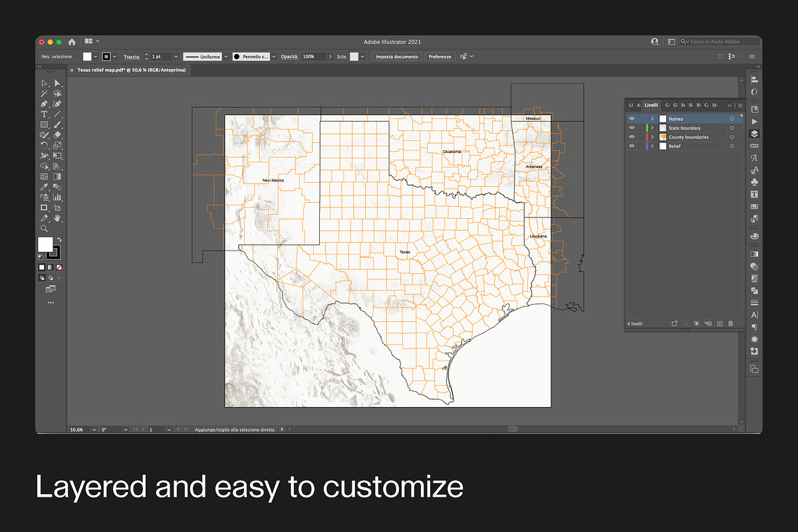Hide the State boundary layer
The height and width of the screenshot is (532, 798).
click(632, 128)
